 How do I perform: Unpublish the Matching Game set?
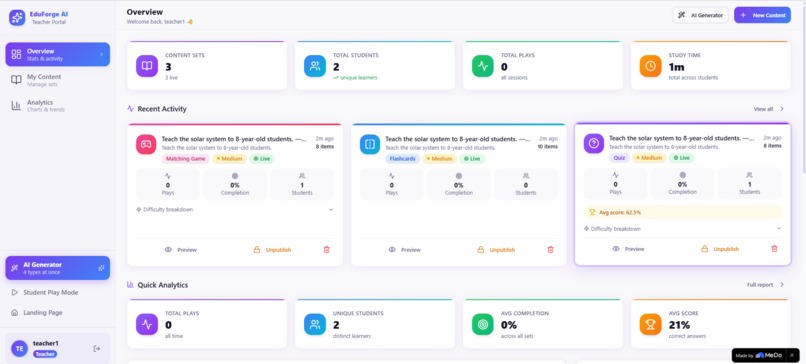(x=272, y=250)
